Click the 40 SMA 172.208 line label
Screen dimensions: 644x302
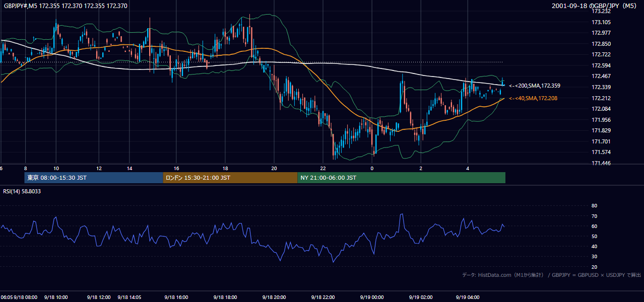coord(533,98)
